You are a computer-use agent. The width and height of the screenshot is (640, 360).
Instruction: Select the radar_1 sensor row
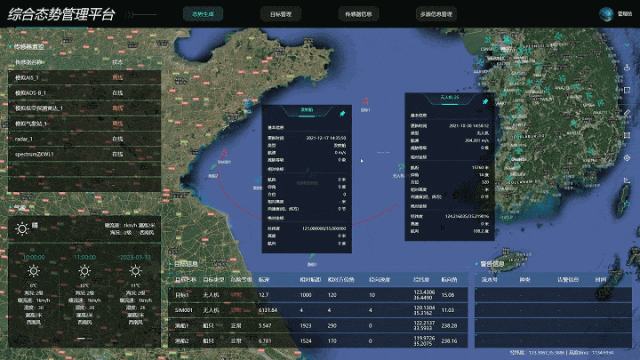[84, 139]
